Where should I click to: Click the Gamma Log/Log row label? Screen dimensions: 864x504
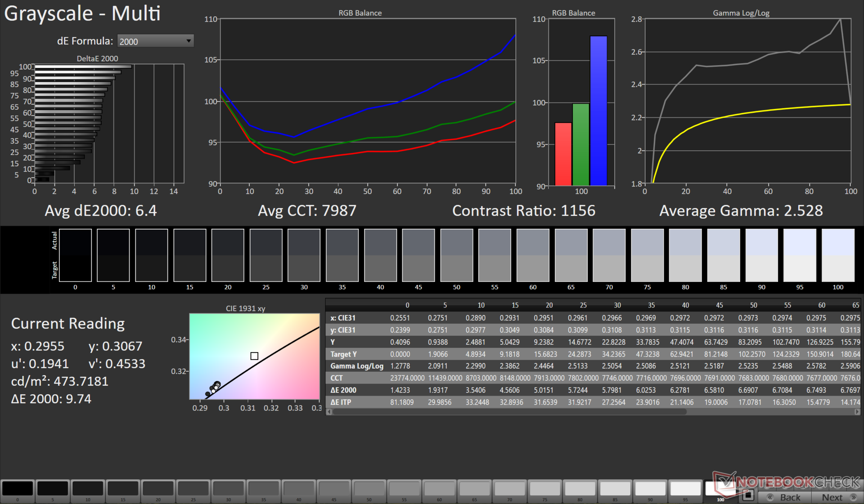click(x=356, y=366)
